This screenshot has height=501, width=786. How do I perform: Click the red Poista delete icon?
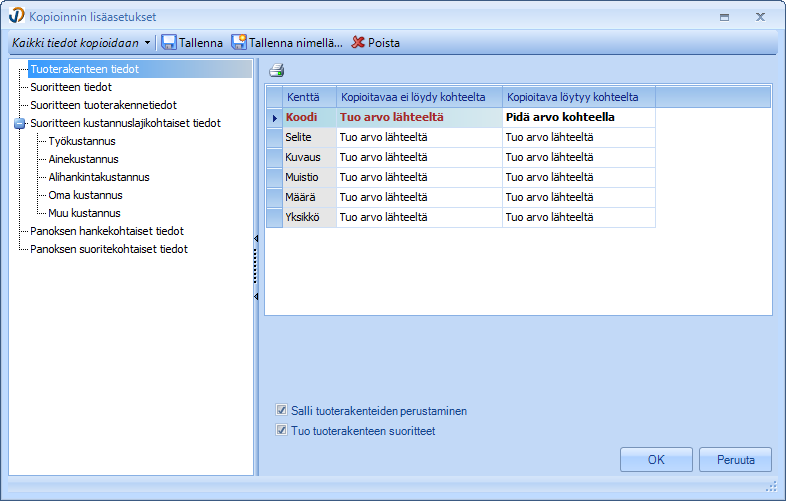[358, 43]
